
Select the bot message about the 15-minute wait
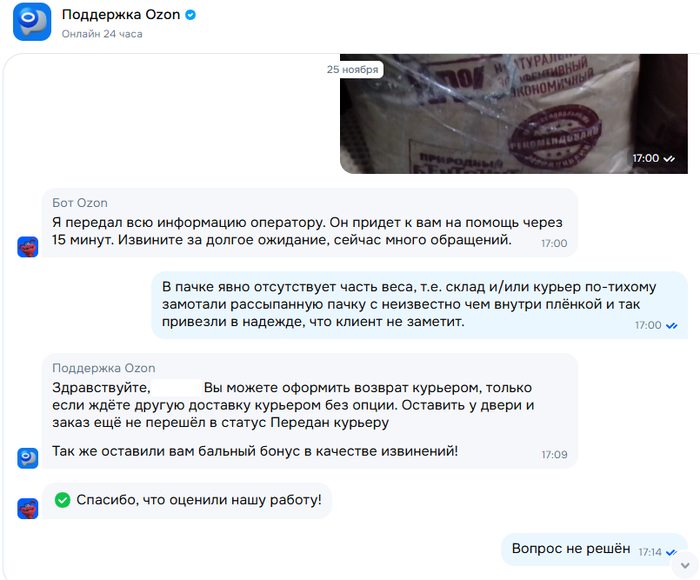(310, 223)
